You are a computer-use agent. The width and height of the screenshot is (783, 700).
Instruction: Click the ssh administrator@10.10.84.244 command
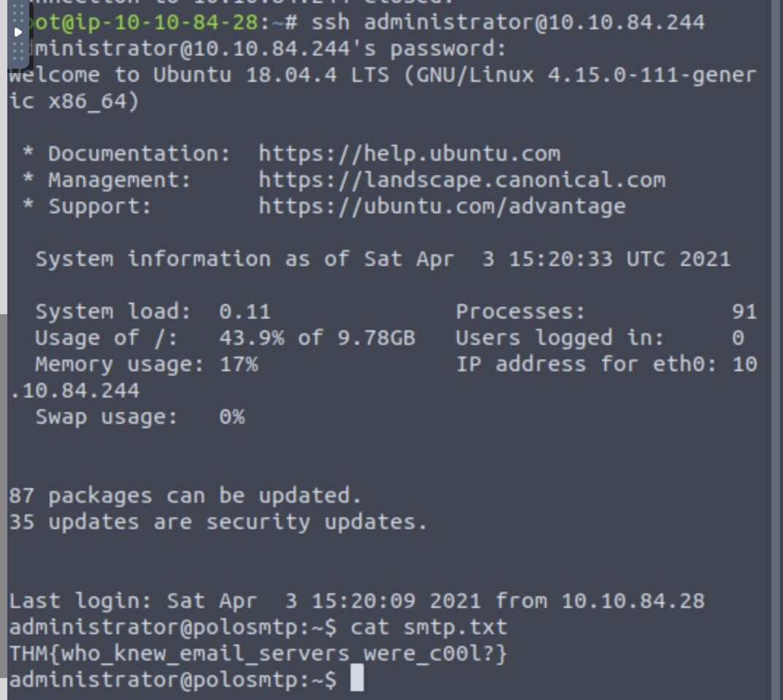click(x=508, y=23)
